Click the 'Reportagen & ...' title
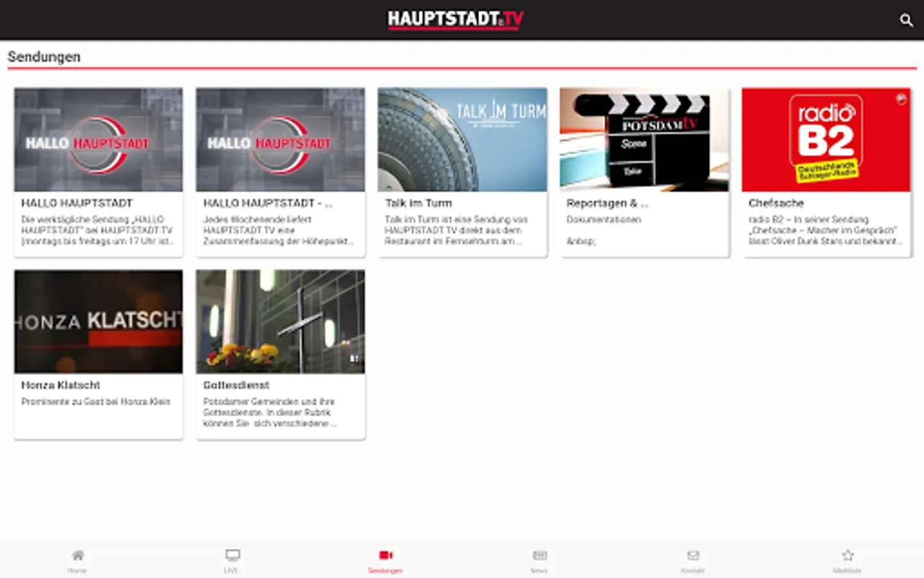 (607, 203)
